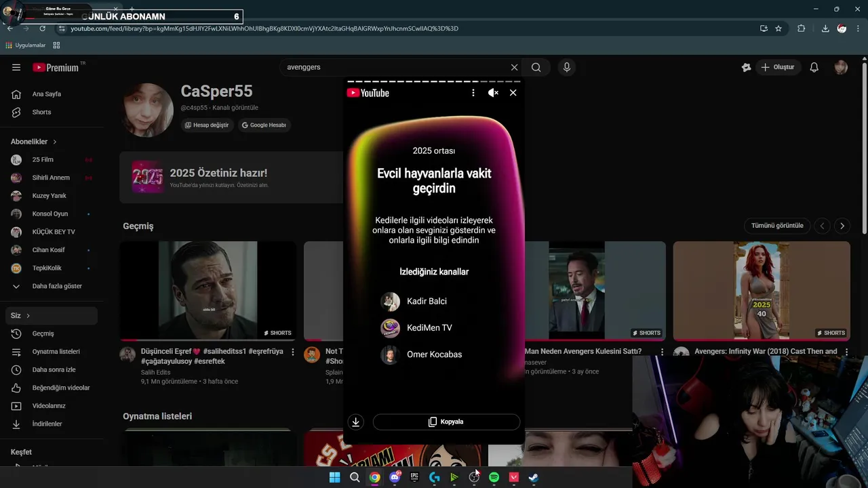Open TepkiKolik subscription
Image resolution: width=868 pixels, height=488 pixels.
point(52,268)
